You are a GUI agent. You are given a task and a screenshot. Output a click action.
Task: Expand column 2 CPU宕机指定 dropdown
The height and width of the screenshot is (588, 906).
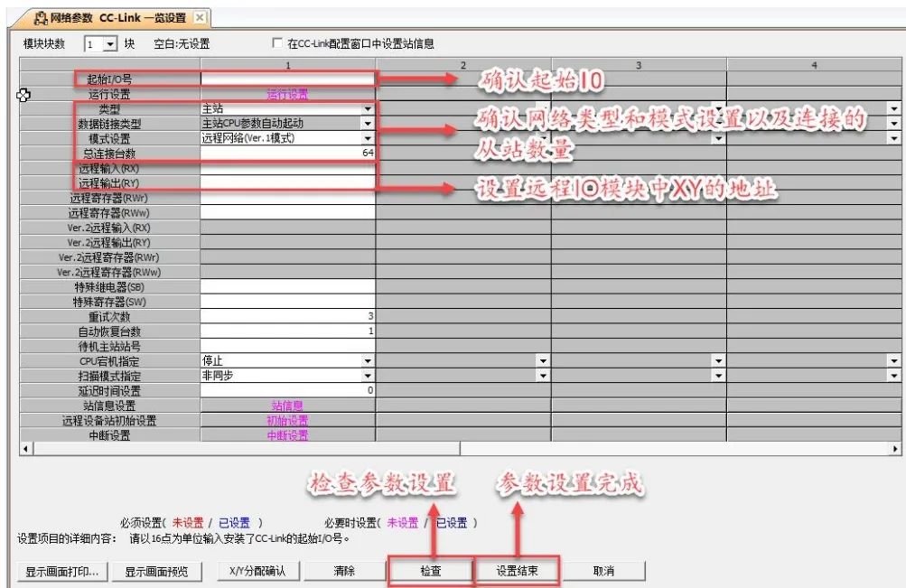543,361
